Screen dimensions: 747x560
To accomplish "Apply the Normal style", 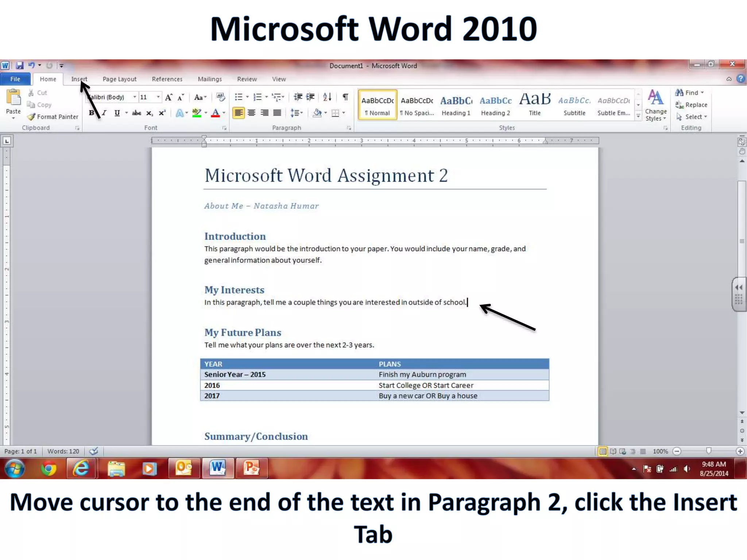I will point(378,105).
